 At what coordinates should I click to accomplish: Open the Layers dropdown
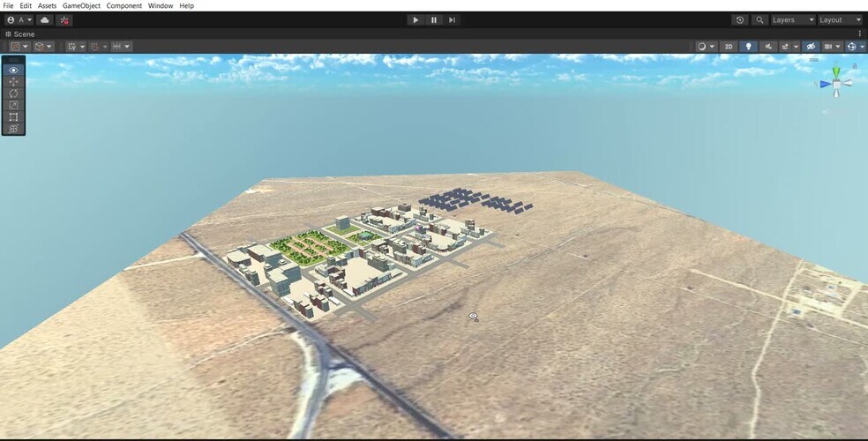coord(793,20)
